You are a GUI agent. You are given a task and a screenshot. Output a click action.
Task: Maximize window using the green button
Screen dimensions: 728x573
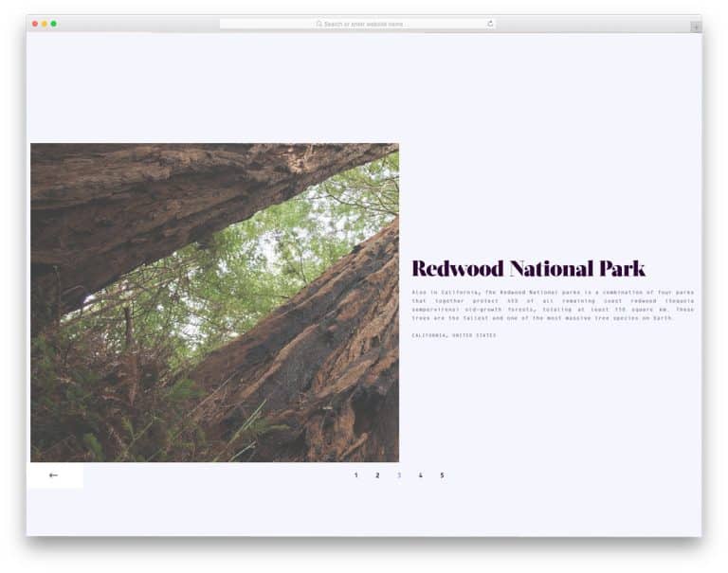54,24
